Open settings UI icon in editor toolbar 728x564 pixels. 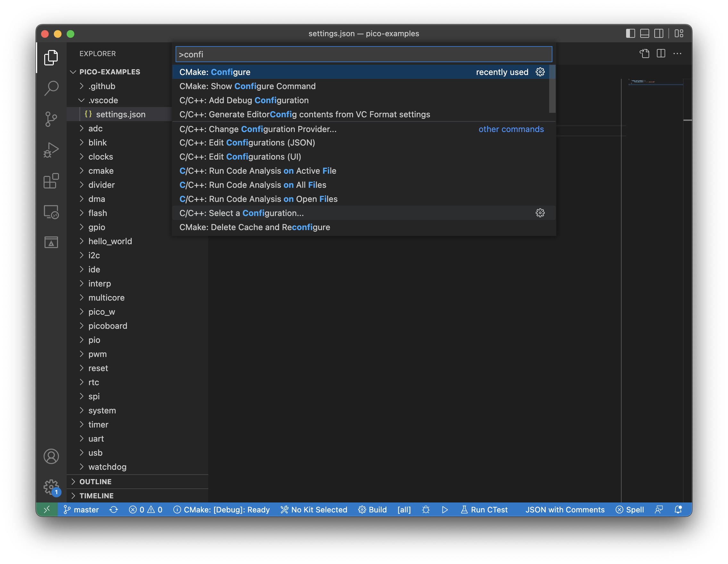(x=644, y=54)
